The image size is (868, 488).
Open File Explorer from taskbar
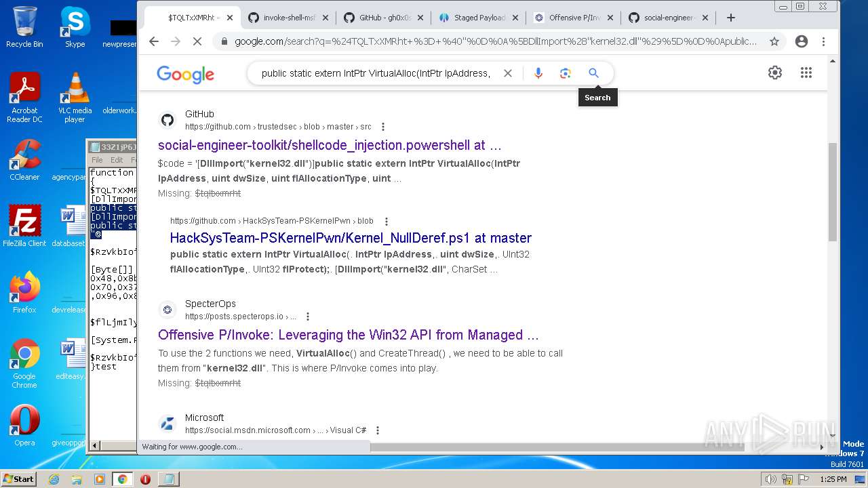tap(77, 479)
